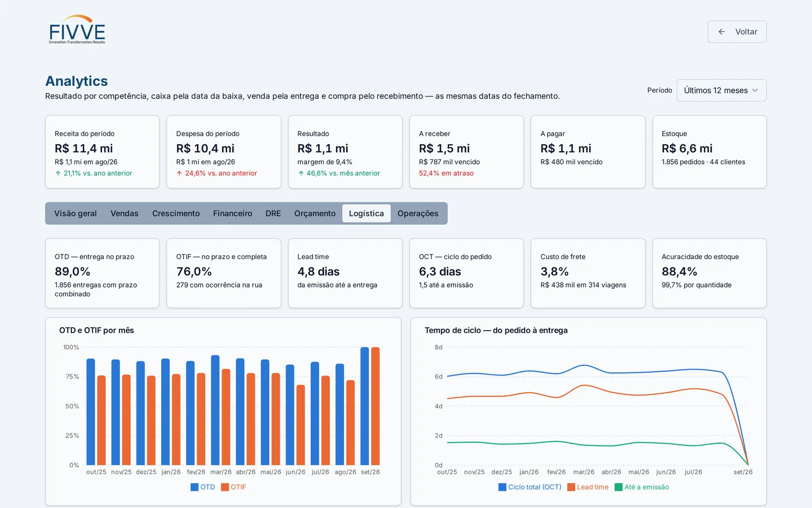Click the Estoque R$ 6,6 mi card
This screenshot has height=508, width=812.
point(709,152)
